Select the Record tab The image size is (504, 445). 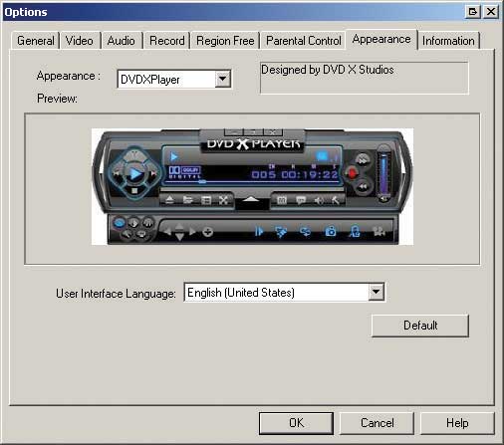pyautogui.click(x=167, y=41)
